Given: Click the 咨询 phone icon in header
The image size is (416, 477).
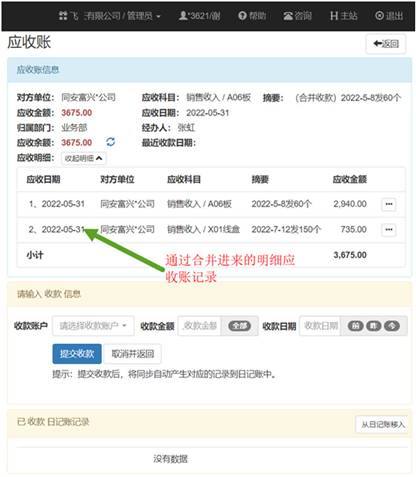Looking at the screenshot, I should click(x=288, y=16).
